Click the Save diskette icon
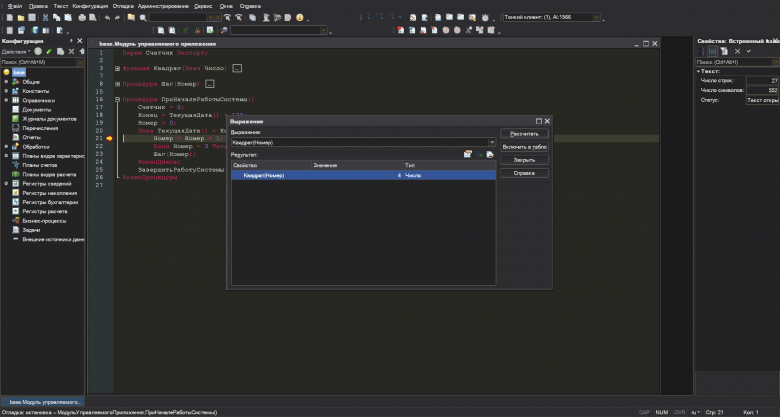The width and height of the screenshot is (780, 417). point(32,17)
